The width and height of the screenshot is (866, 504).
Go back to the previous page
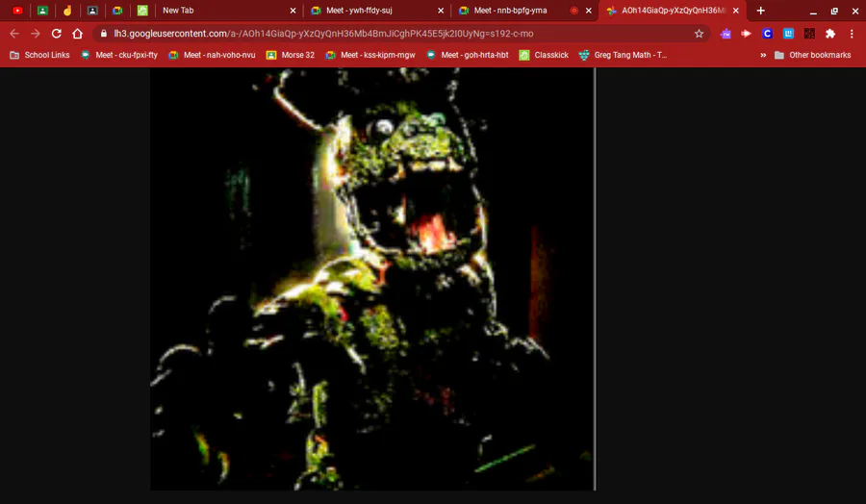14,34
